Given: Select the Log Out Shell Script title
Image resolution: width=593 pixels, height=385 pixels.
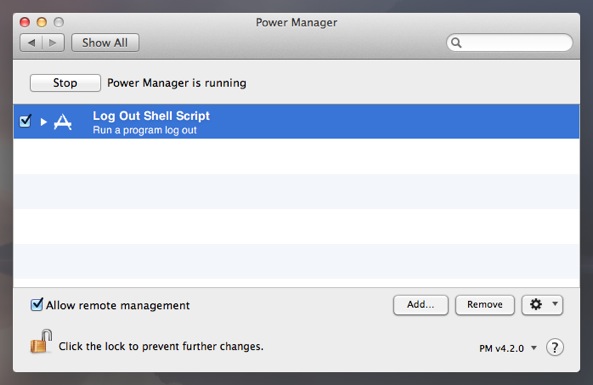Looking at the screenshot, I should click(x=151, y=116).
